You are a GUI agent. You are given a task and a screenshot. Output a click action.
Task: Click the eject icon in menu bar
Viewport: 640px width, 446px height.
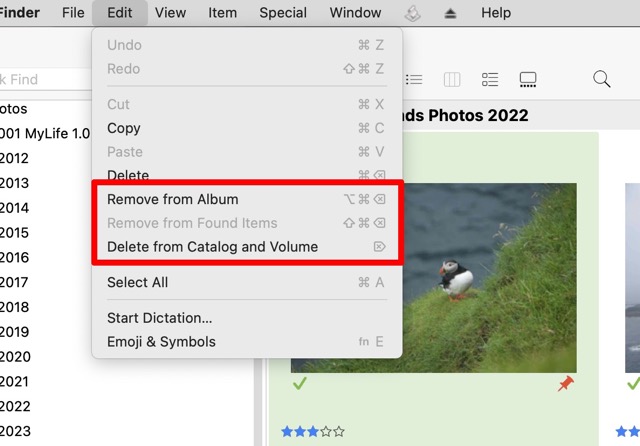450,13
